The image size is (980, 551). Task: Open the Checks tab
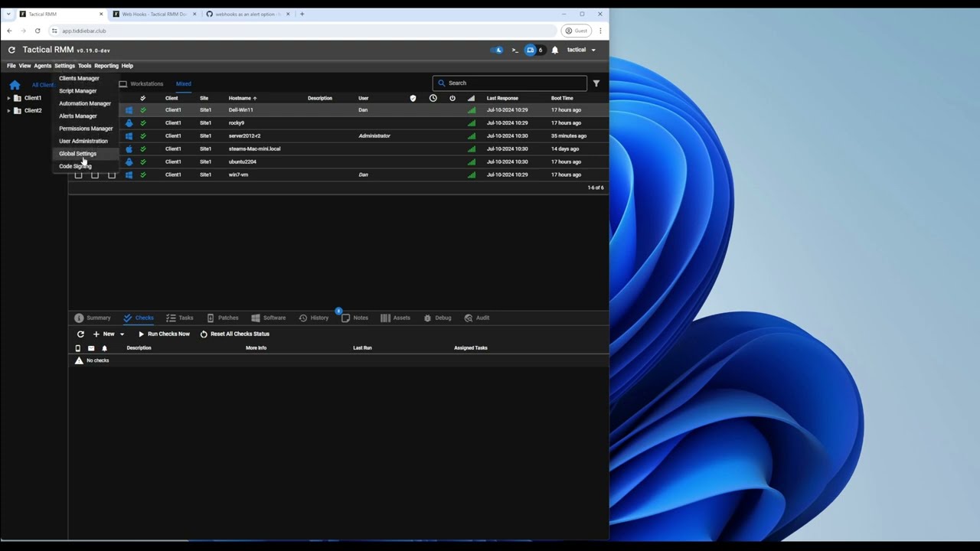[139, 318]
